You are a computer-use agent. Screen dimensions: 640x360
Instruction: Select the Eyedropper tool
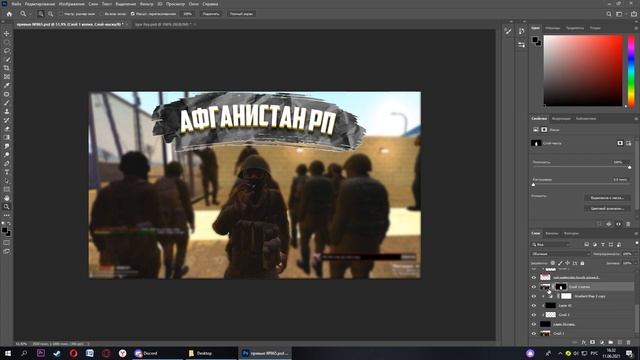click(7, 85)
